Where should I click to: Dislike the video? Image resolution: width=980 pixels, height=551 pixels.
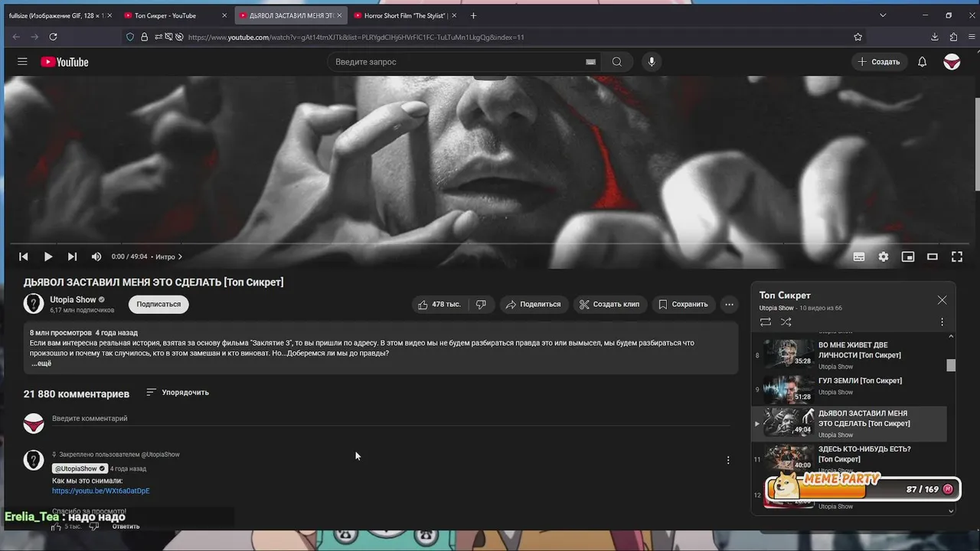481,305
